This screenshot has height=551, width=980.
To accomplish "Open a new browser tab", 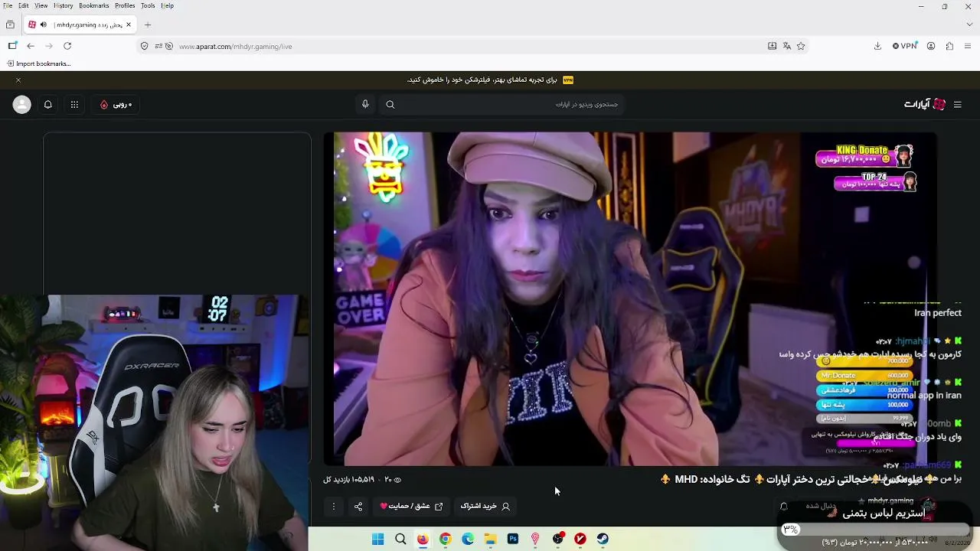I will click(148, 24).
